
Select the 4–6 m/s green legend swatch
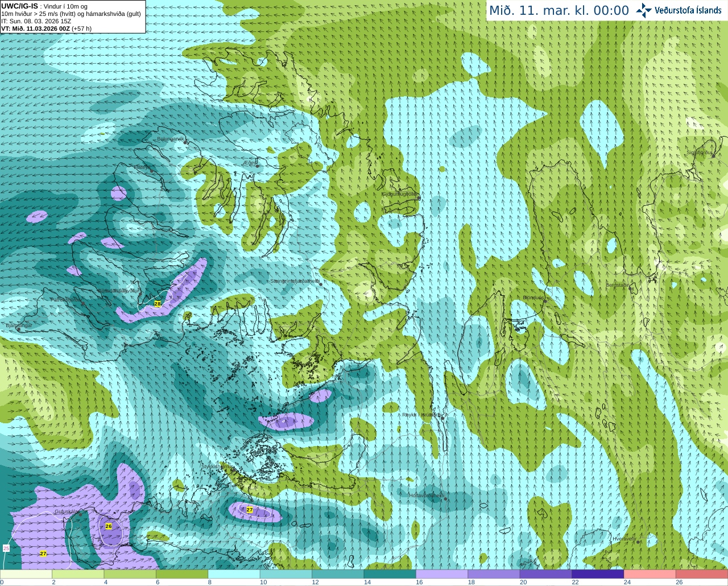tap(130, 574)
